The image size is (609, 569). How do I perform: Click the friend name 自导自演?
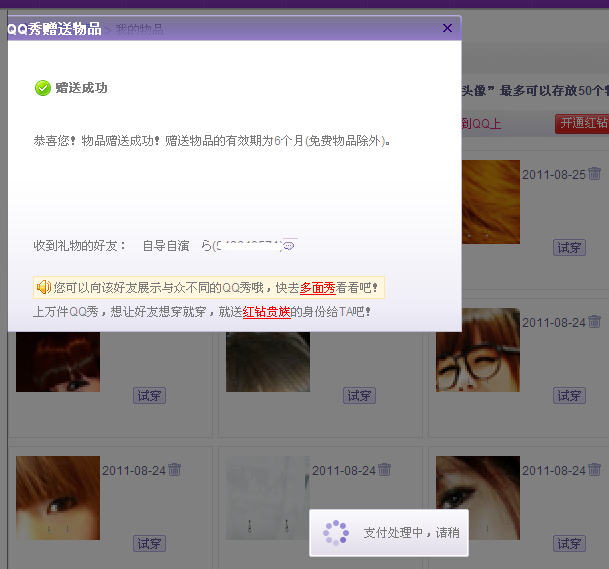click(166, 246)
